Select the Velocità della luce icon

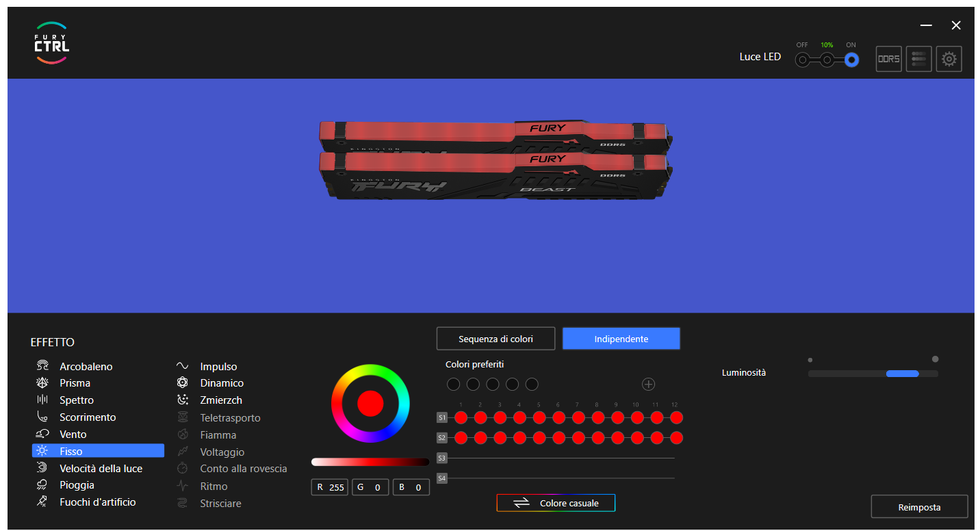coord(42,468)
